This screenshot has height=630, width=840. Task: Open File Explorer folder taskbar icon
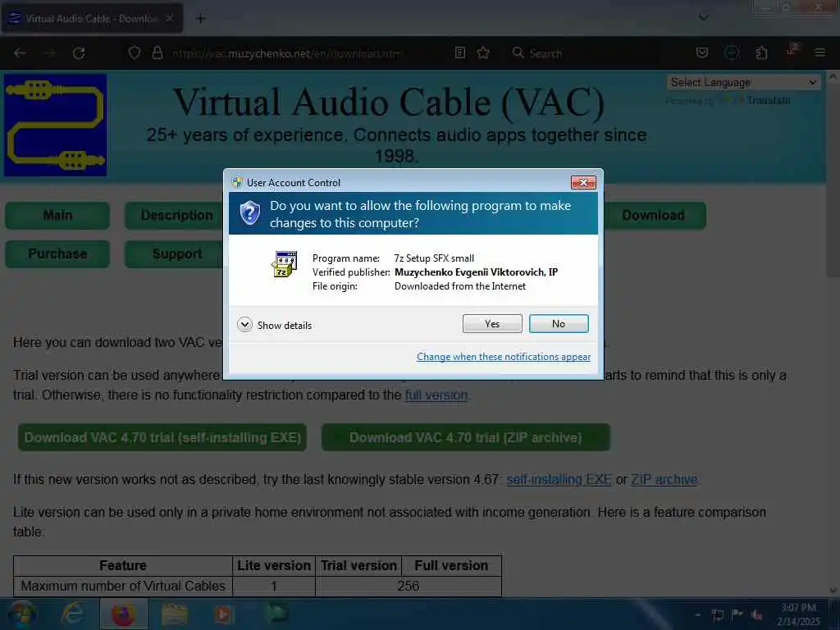174,614
